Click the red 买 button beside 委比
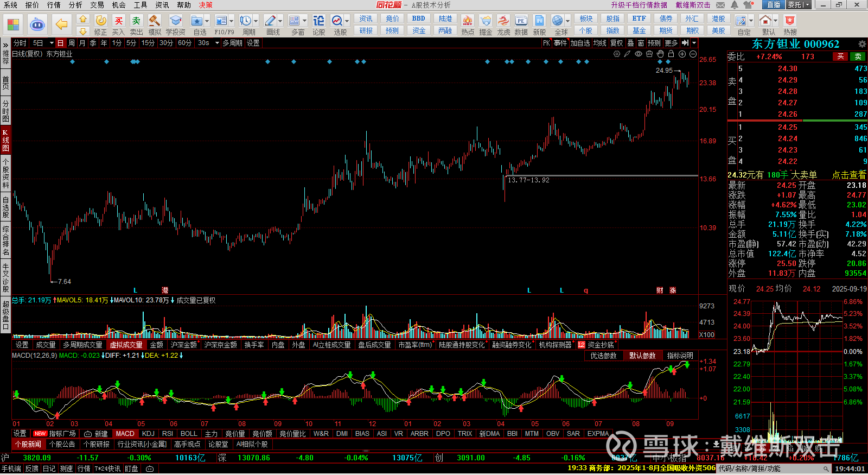Screen dimensions: 868x475 (840, 56)
